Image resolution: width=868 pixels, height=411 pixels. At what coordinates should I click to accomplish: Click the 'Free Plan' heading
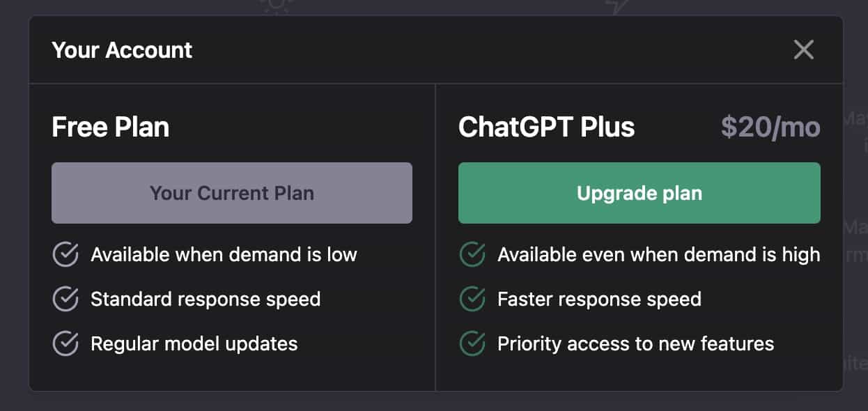click(110, 127)
